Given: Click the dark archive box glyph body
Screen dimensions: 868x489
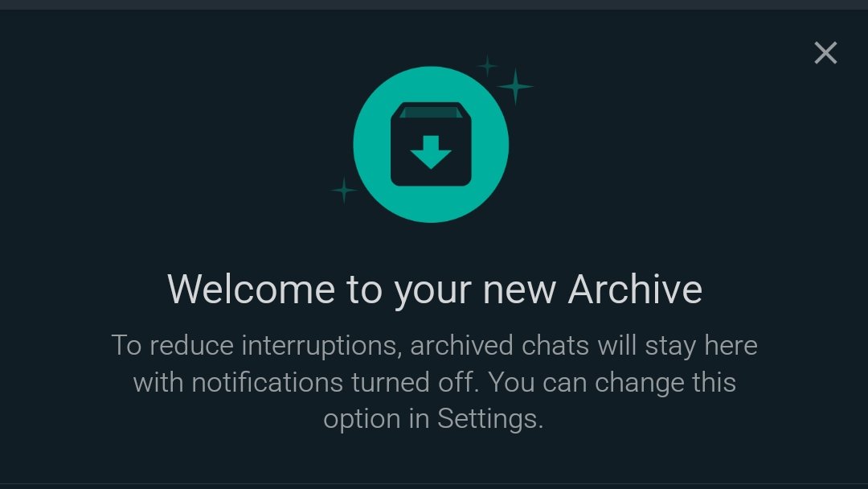Looking at the screenshot, I should point(431,145).
